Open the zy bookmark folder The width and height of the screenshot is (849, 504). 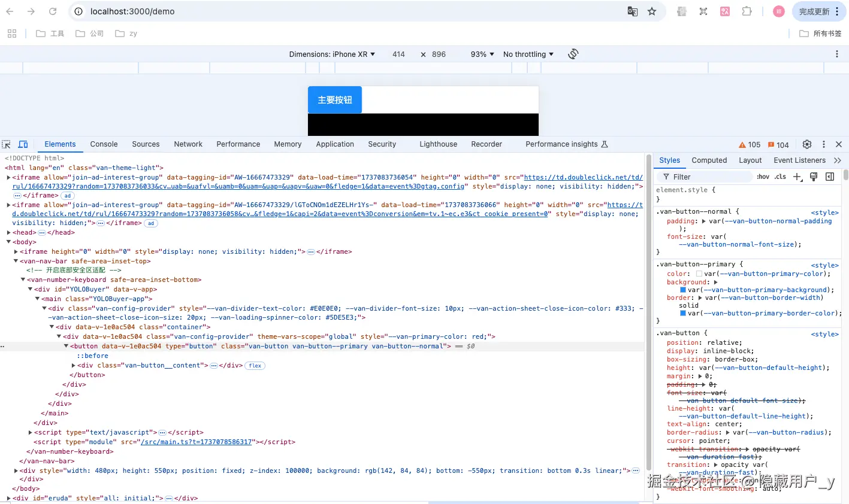(126, 34)
